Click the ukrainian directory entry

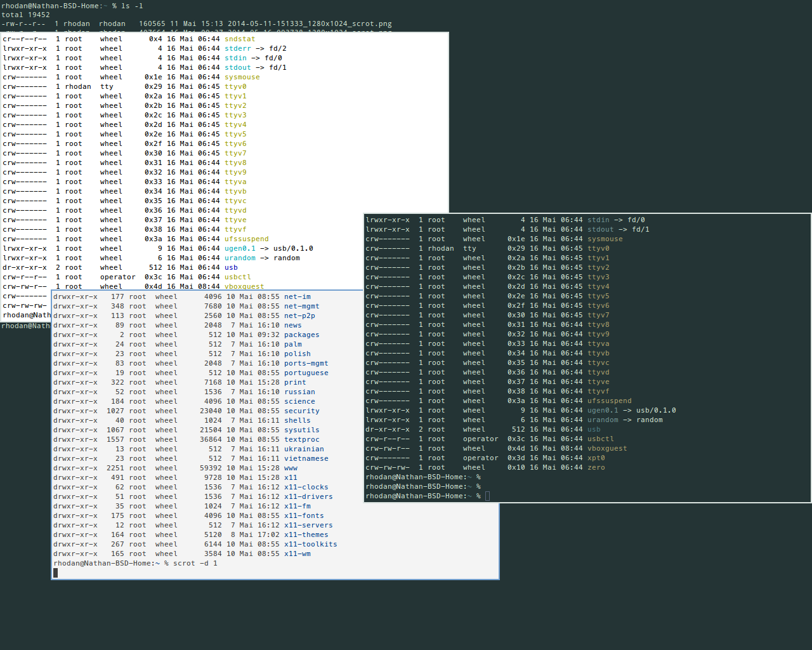coord(304,449)
